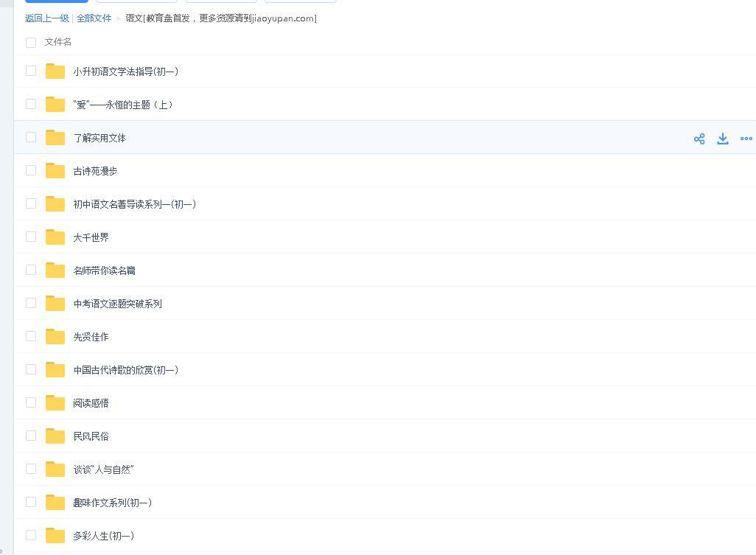Check the box for 古诗苑漫步
Image resolution: width=756 pixels, height=555 pixels.
tap(31, 170)
